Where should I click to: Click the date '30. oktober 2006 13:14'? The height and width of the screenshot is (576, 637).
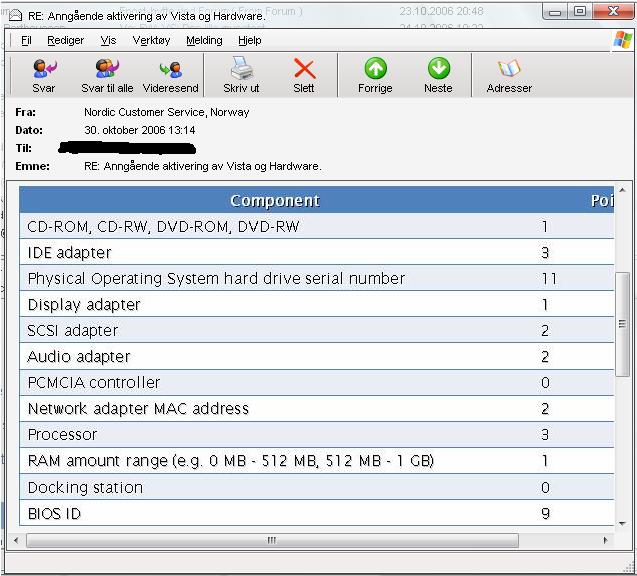click(140, 130)
